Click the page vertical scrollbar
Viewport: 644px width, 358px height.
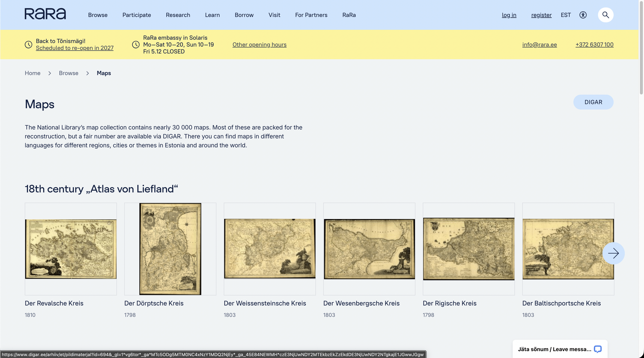click(641, 48)
